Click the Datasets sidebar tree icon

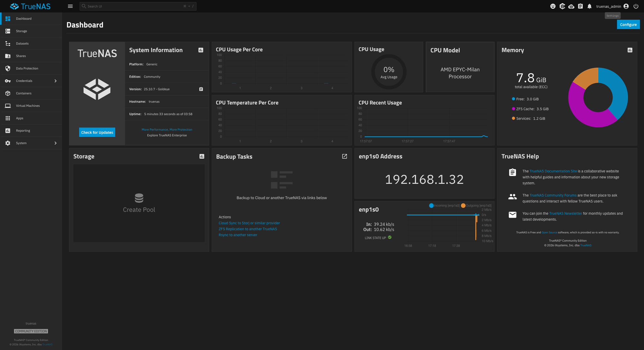click(x=8, y=43)
